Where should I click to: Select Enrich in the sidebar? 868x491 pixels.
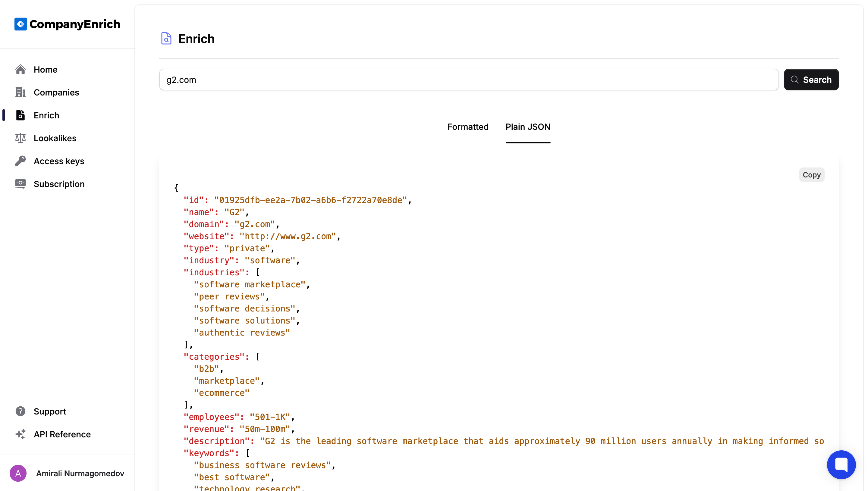pos(46,115)
